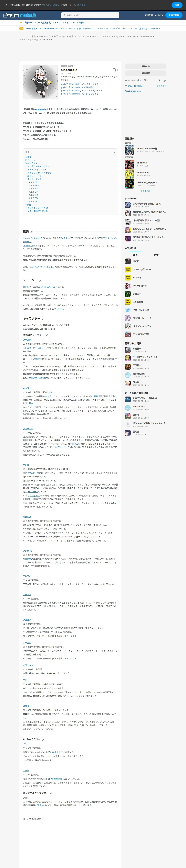Open popular article ジガルデ
The height and width of the screenshot is (868, 186).
pyautogui.click(x=137, y=294)
